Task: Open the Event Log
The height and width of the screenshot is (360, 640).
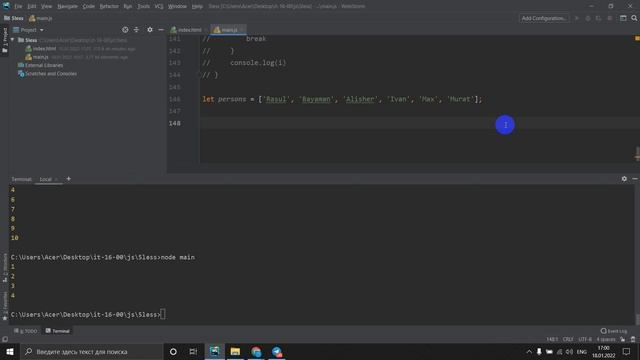Action: click(x=614, y=331)
